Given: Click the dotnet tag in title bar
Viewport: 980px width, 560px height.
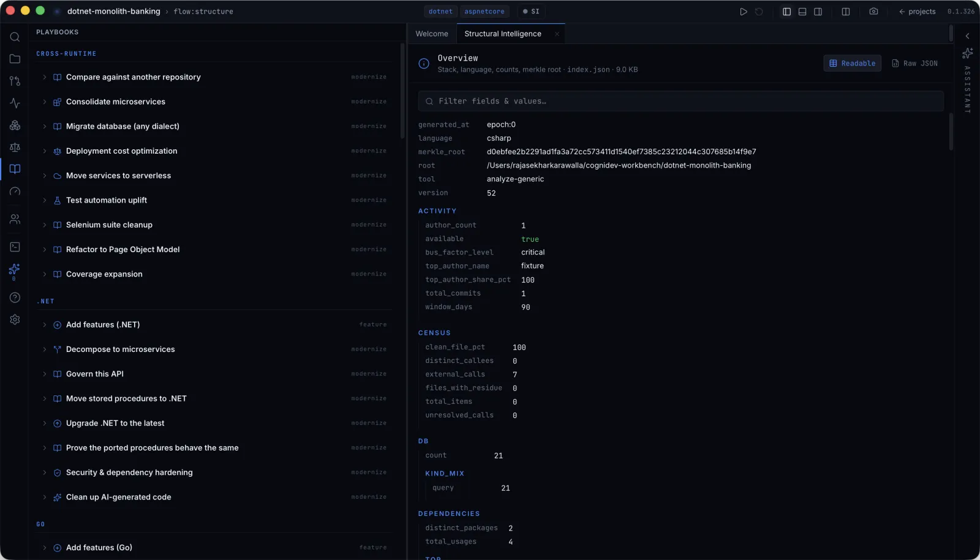Looking at the screenshot, I should pyautogui.click(x=440, y=12).
